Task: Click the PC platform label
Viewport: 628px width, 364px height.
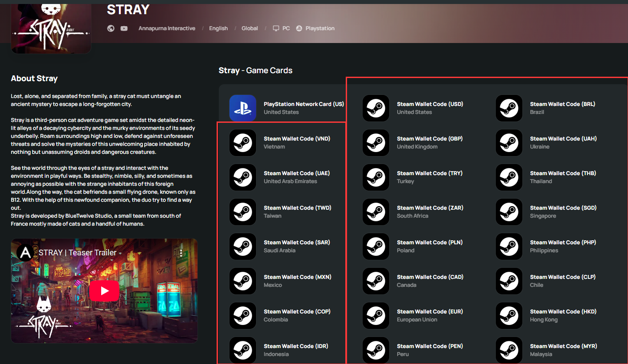Action: 286,28
